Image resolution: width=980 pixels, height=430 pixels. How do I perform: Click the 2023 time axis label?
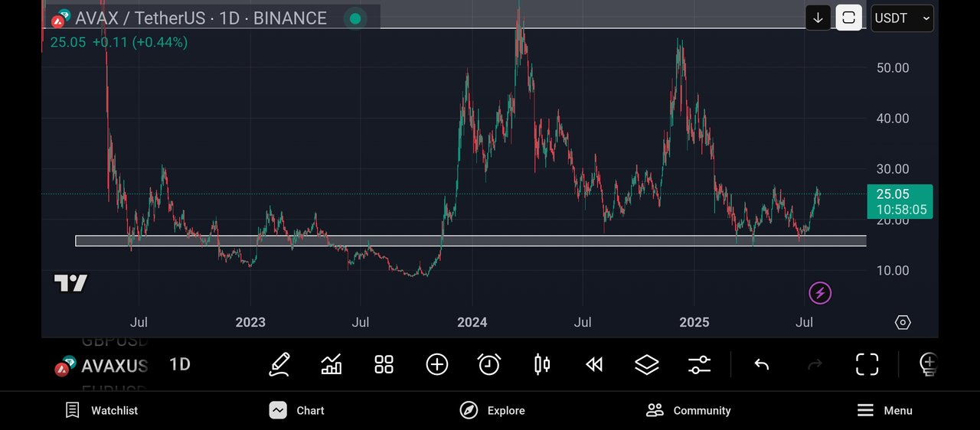(x=250, y=322)
